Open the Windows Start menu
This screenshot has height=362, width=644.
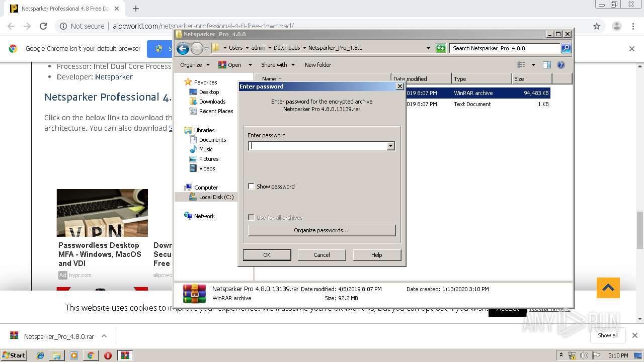tap(14, 355)
